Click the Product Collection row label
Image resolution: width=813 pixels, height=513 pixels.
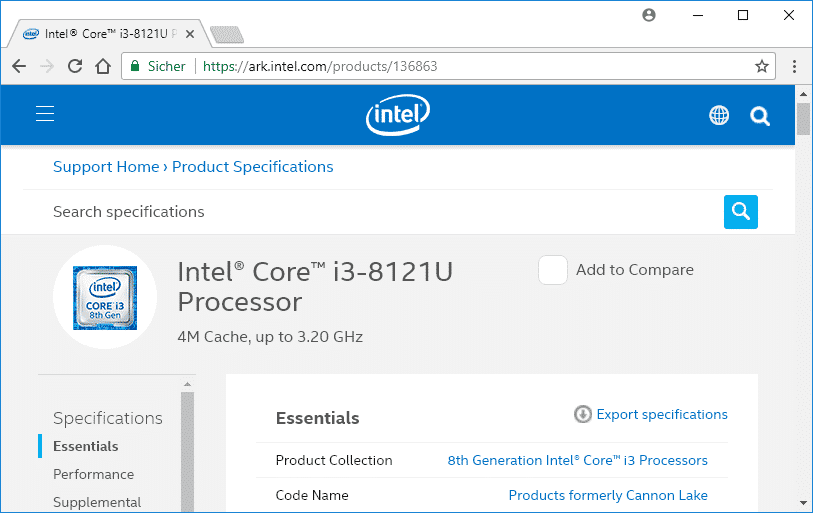pos(334,460)
